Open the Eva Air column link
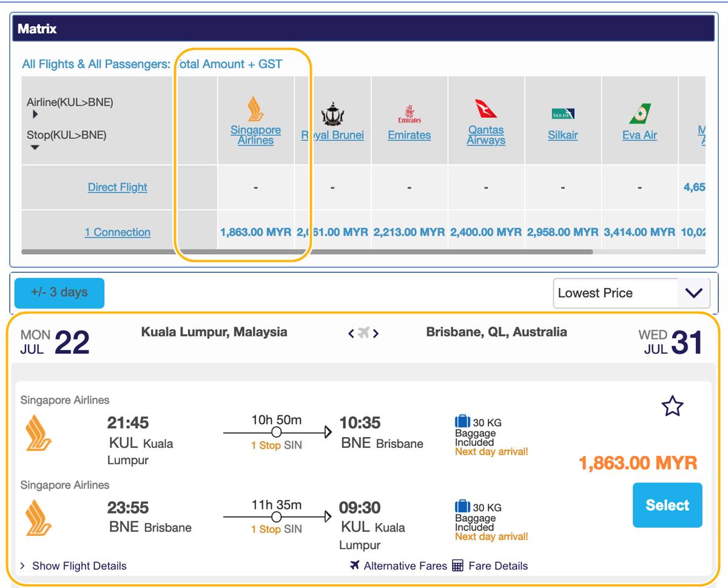This screenshot has width=728, height=588. (x=639, y=135)
